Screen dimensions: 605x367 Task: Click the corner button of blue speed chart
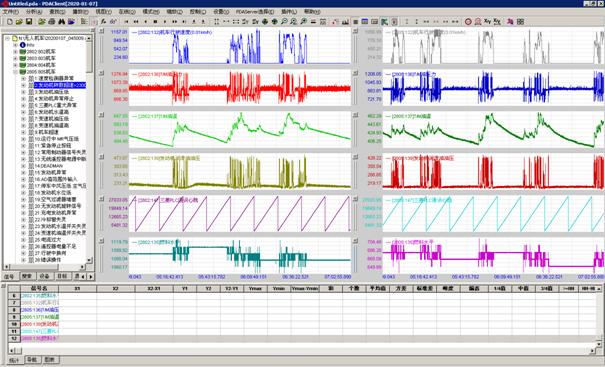point(101,31)
